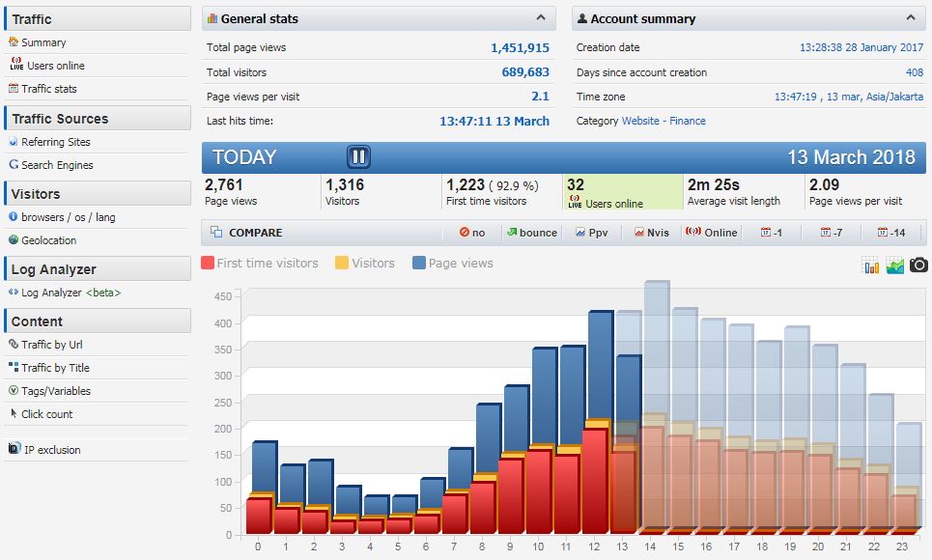
Task: Open Users online in sidebar
Action: click(x=55, y=66)
